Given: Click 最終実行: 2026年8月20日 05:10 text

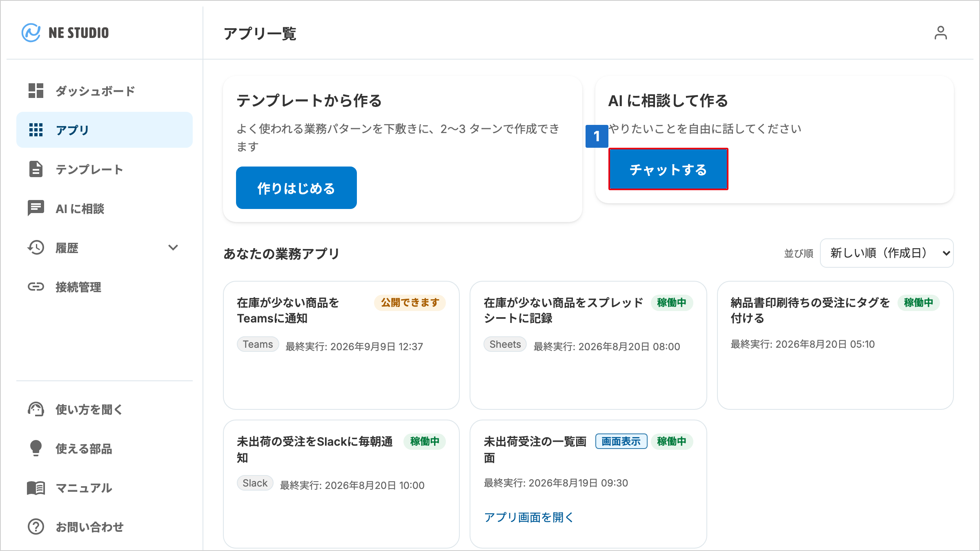Looking at the screenshot, I should (x=803, y=344).
